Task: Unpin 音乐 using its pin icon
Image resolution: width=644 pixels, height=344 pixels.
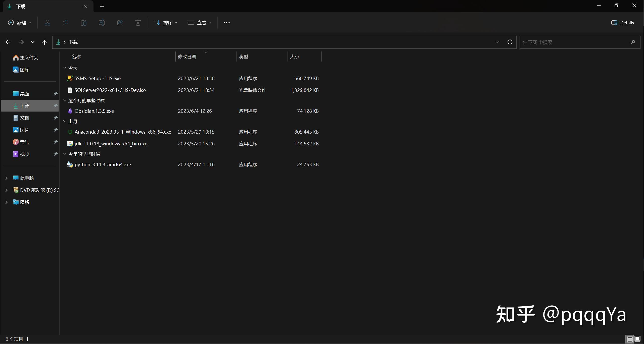Action: pyautogui.click(x=56, y=142)
